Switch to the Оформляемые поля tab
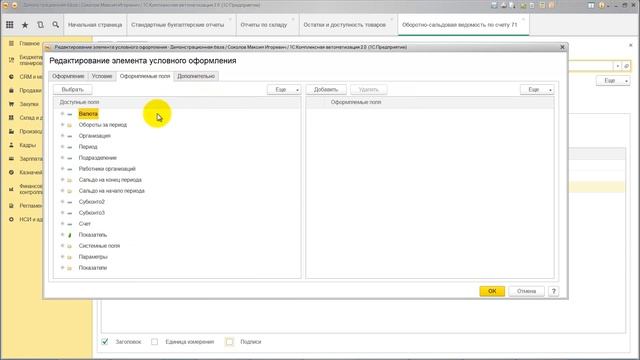Viewport: 640px width, 360px height. (145, 76)
